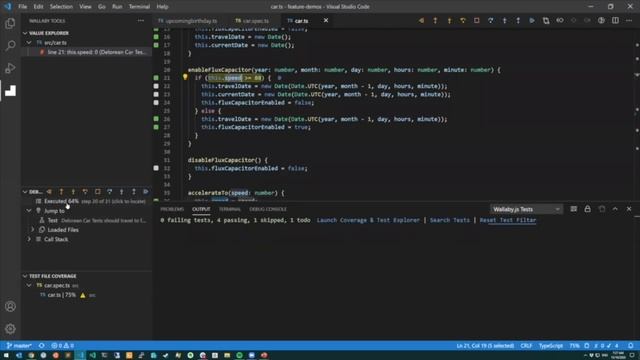Screen dimensions: 640x360
Task: Open car.ts 75% coverage entry
Action: pyautogui.click(x=87, y=295)
